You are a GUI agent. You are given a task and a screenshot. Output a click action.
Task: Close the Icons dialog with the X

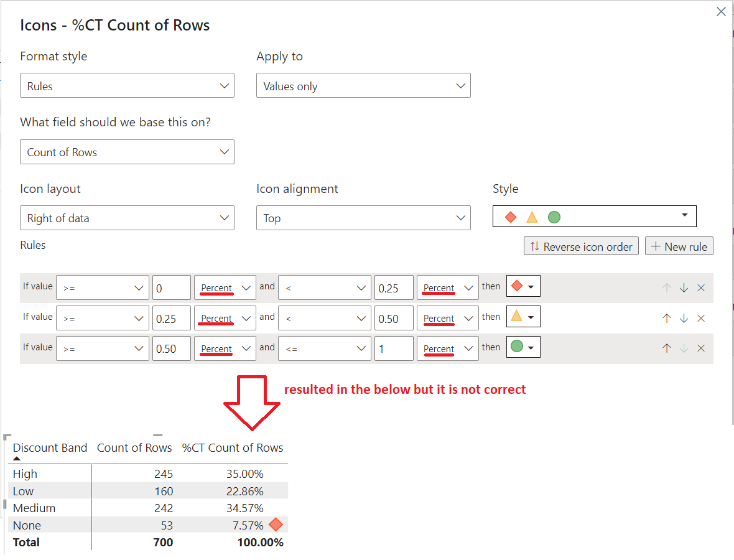(x=721, y=12)
